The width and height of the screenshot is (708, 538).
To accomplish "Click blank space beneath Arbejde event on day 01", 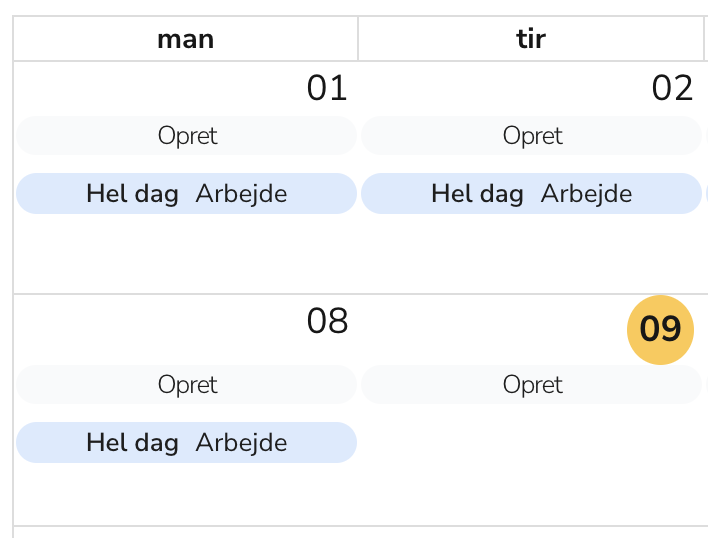I will pyautogui.click(x=187, y=255).
